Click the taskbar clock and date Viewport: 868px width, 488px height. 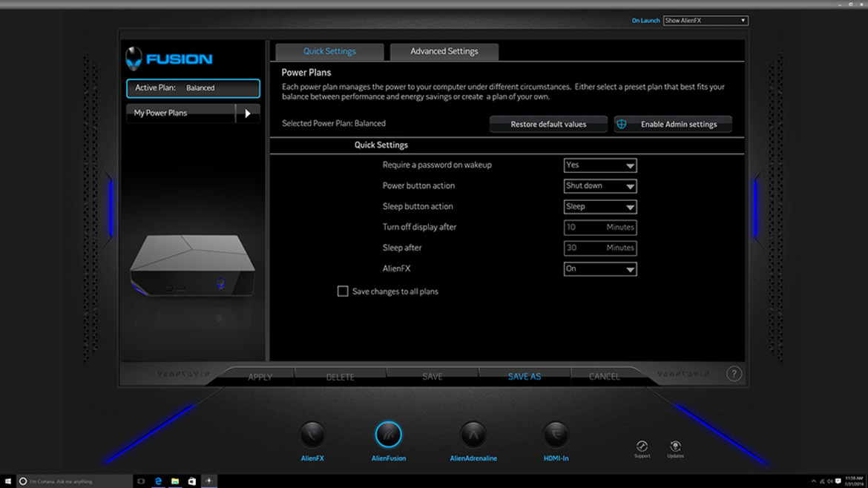pyautogui.click(x=853, y=481)
